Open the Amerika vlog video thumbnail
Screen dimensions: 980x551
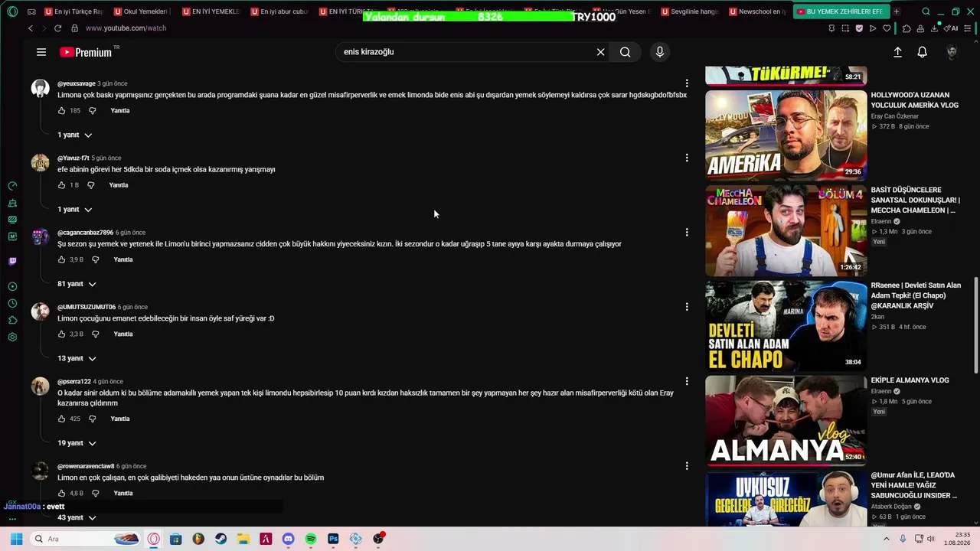pos(786,135)
